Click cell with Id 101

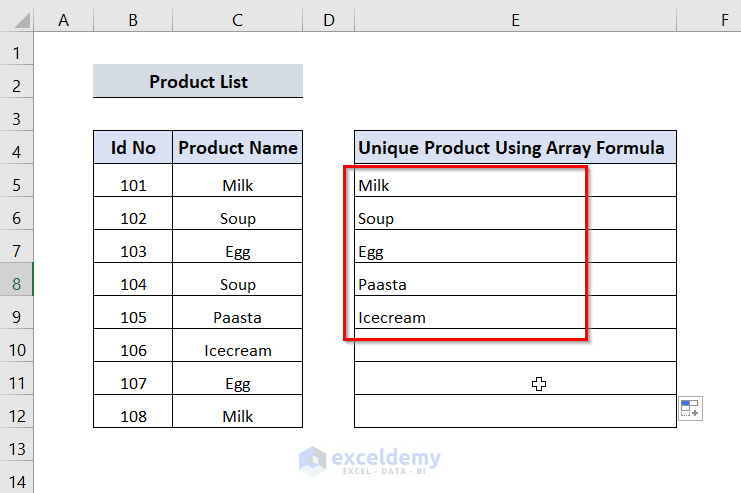coord(133,185)
